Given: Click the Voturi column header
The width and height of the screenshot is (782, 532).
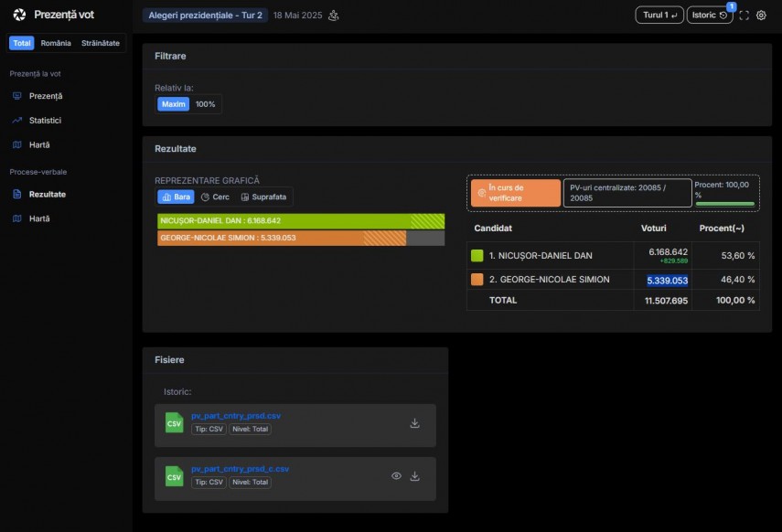Looking at the screenshot, I should tap(653, 229).
